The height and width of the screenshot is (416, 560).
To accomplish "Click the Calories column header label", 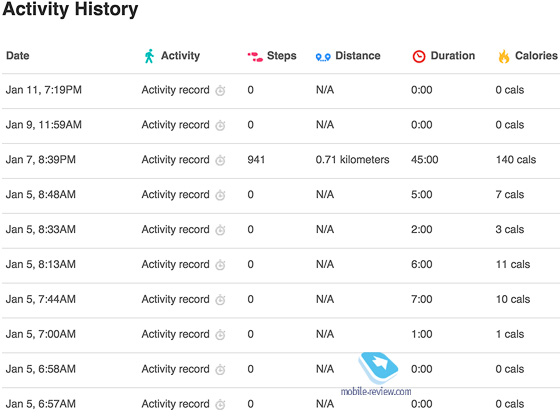I will (536, 56).
